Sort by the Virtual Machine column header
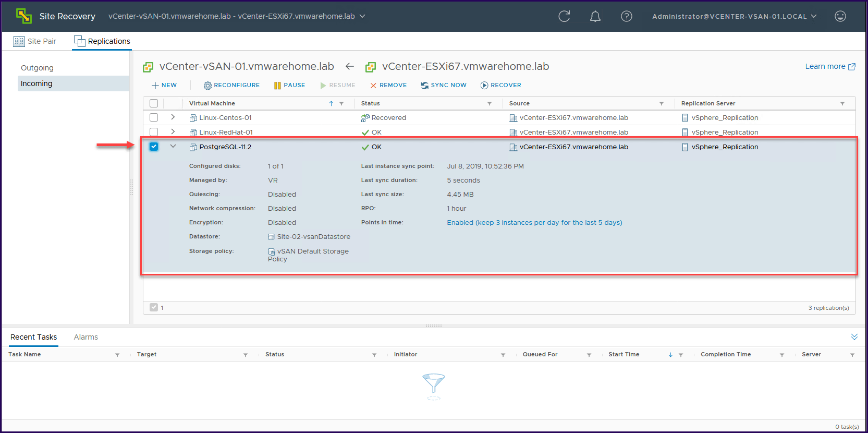The image size is (868, 433). (212, 103)
